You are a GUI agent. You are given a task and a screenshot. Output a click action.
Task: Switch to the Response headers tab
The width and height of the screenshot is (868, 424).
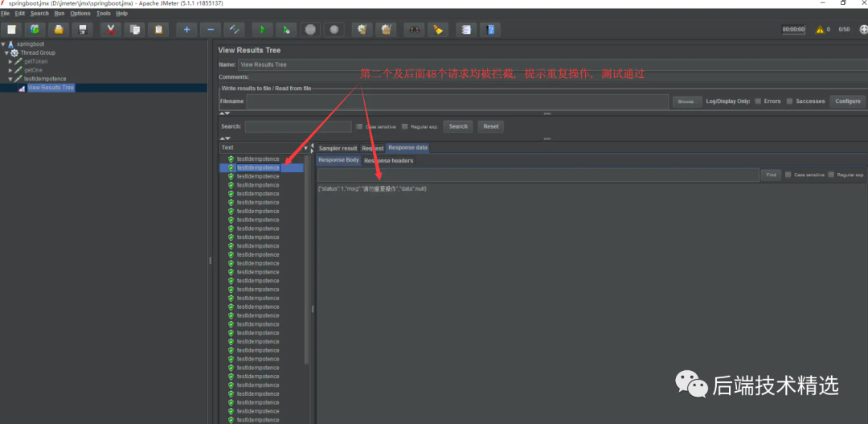coord(389,161)
